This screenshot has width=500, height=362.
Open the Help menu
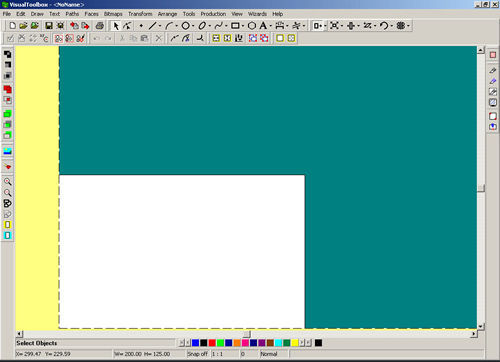(x=277, y=14)
